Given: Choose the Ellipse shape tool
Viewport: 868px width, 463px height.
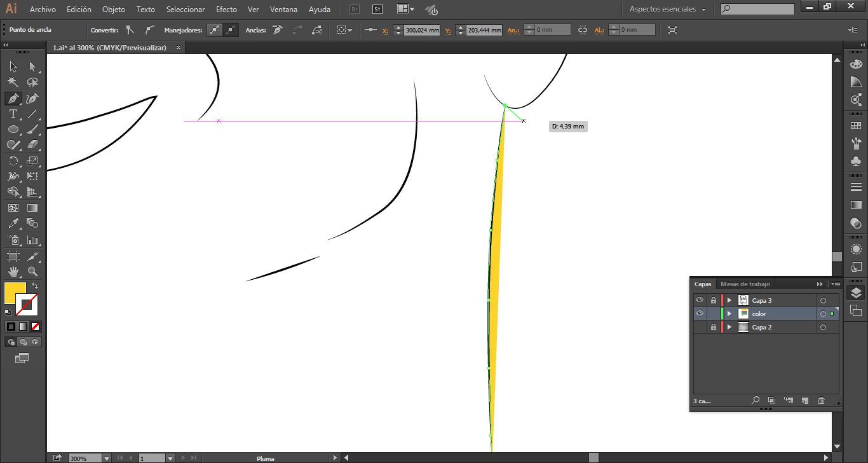Looking at the screenshot, I should (13, 130).
